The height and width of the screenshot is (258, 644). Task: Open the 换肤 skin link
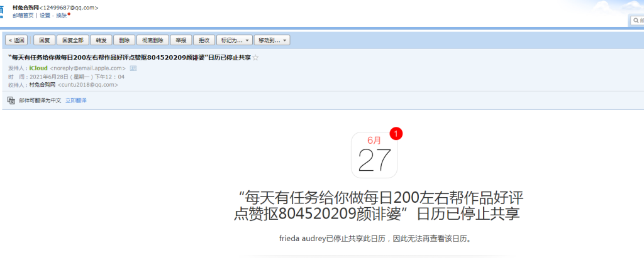pyautogui.click(x=62, y=16)
